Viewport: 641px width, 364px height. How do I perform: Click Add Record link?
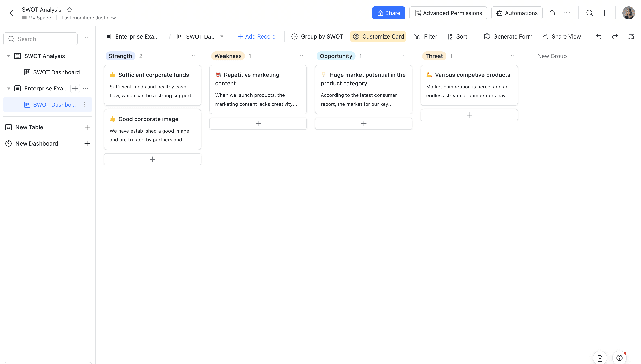click(x=257, y=36)
